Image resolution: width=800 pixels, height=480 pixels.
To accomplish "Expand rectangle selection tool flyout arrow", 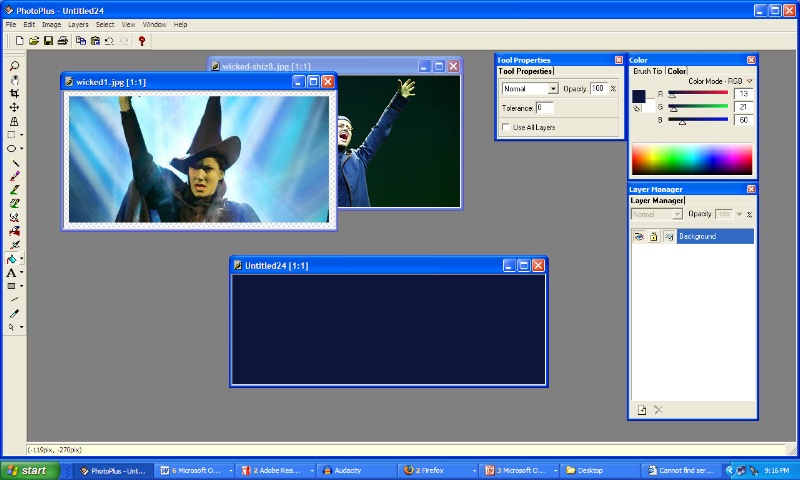I will [21, 135].
